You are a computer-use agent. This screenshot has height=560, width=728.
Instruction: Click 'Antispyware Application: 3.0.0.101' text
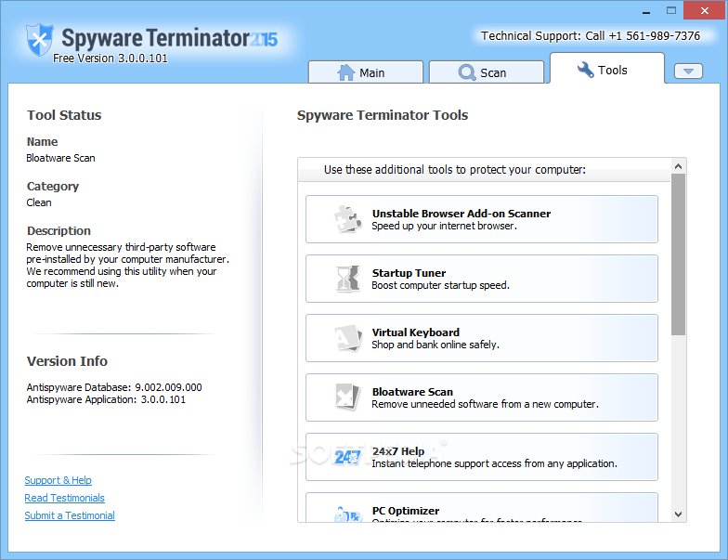point(106,399)
